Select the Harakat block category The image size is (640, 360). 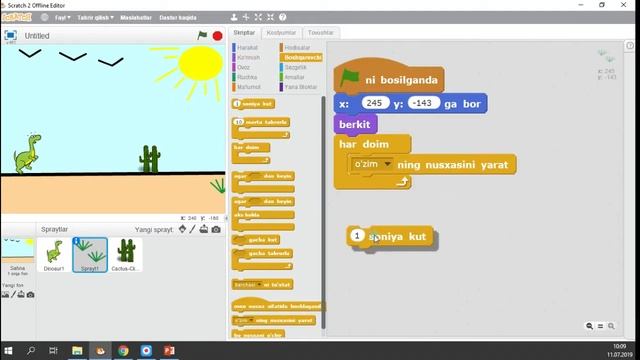(247, 48)
